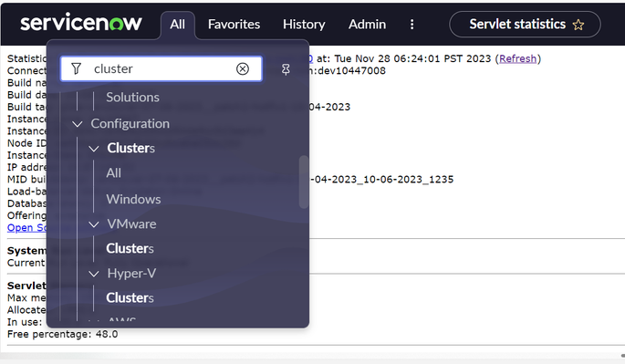Add Servlet statistics to favorites star

tap(578, 25)
